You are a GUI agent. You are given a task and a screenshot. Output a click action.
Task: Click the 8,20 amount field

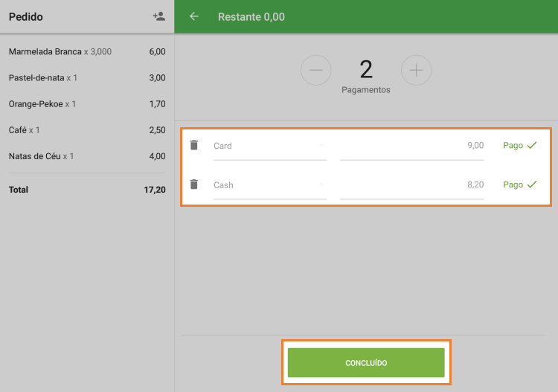[411, 184]
